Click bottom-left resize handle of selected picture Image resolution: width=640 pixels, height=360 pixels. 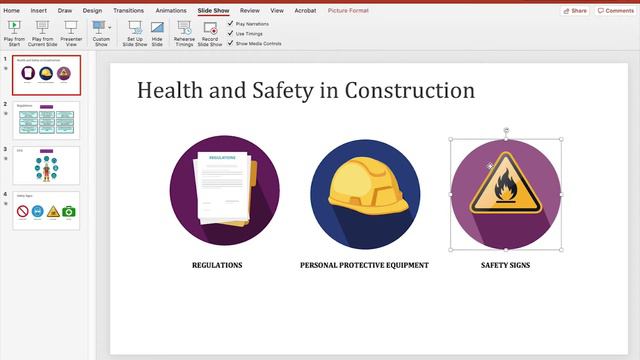tap(451, 250)
